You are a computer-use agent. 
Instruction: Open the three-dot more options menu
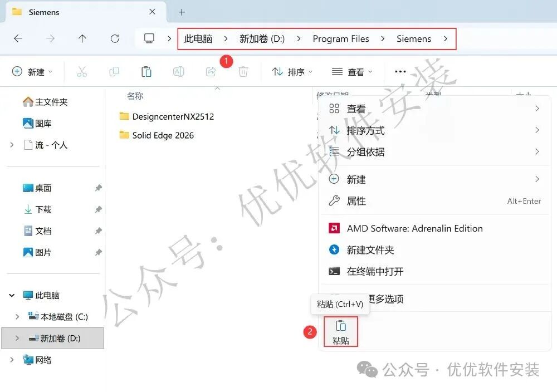[400, 72]
